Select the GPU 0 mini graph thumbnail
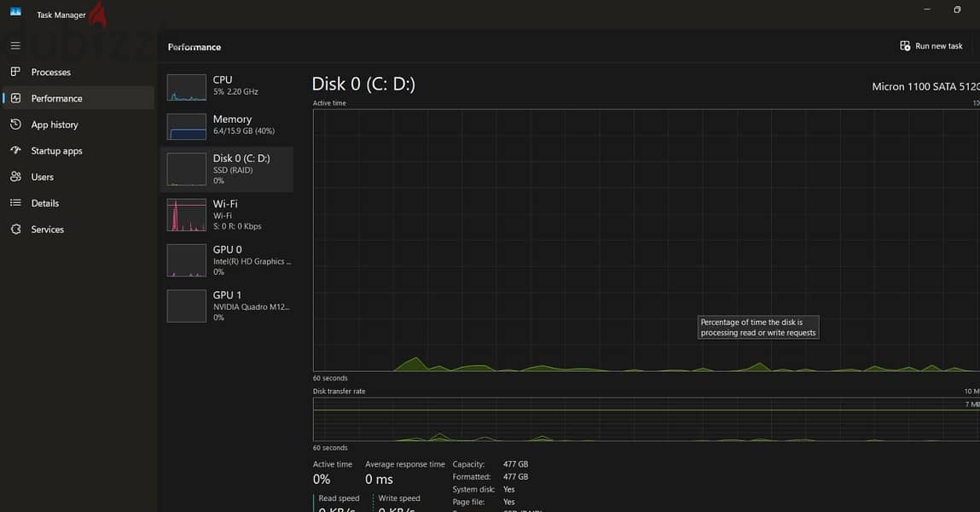The height and width of the screenshot is (512, 980). (186, 260)
